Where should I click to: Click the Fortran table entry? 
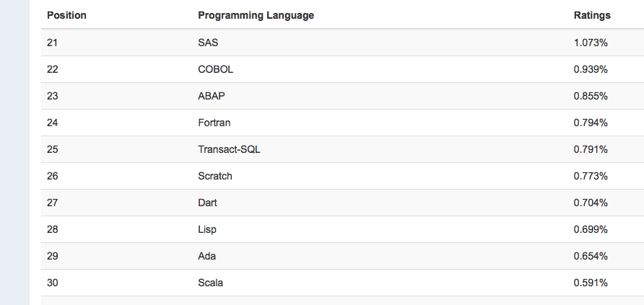pyautogui.click(x=214, y=123)
